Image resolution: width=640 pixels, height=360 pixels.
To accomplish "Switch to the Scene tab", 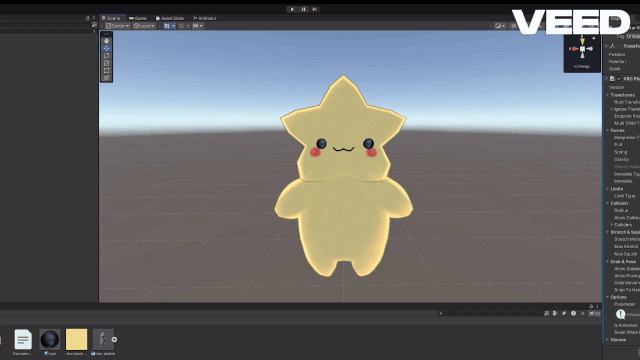I will coord(111,18).
